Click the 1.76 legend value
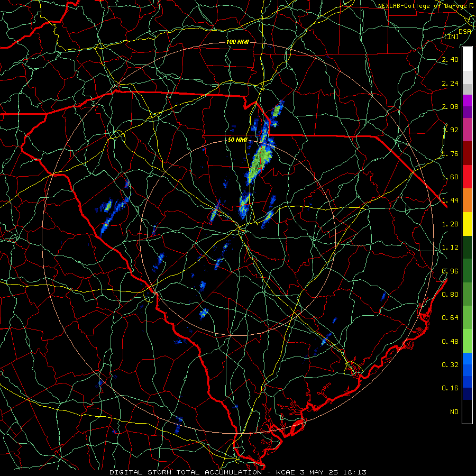Image resolution: width=476 pixels, height=476 pixels. [450, 153]
